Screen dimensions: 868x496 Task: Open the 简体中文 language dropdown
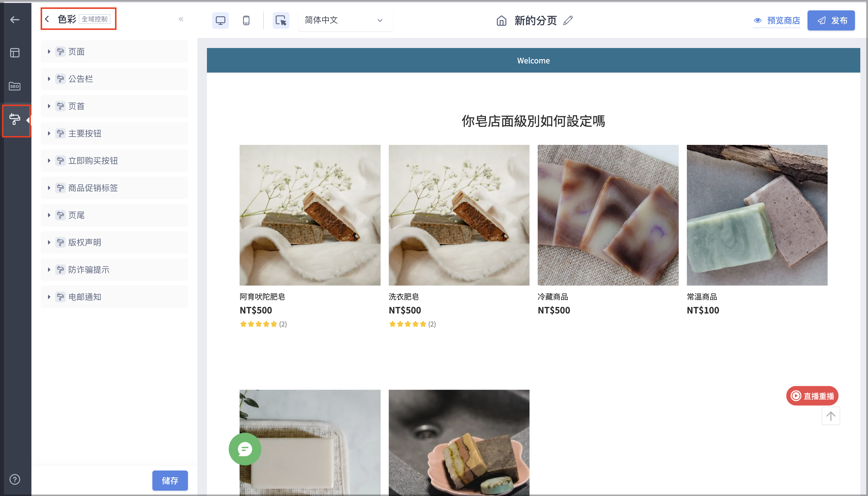click(x=345, y=20)
